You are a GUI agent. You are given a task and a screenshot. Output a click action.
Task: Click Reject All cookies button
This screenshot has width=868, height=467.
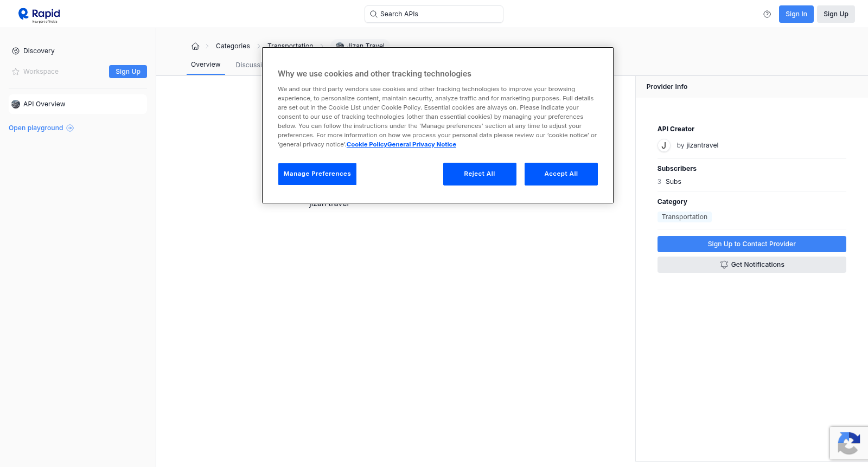(480, 174)
